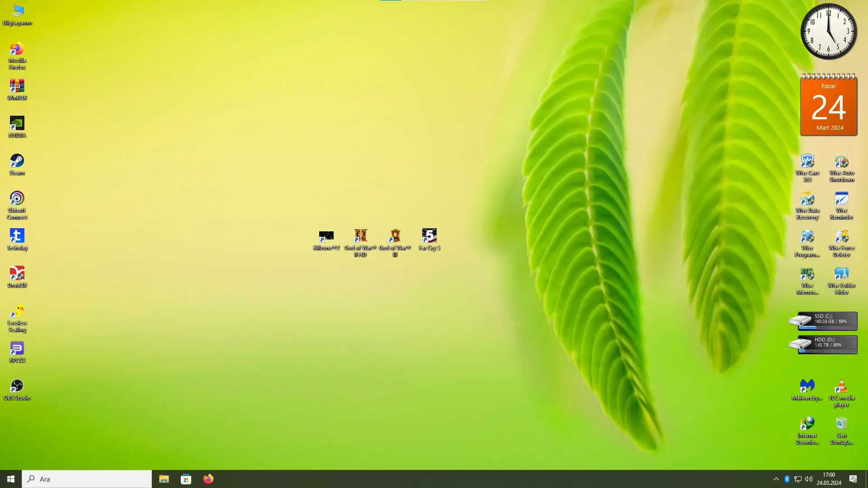The image size is (868, 488).
Task: Click the HDD (D:) drive meter
Action: [823, 344]
